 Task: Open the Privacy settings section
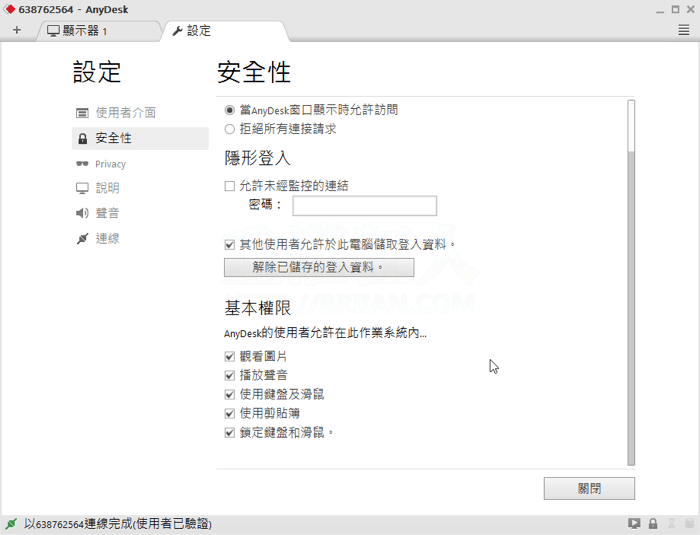click(x=110, y=164)
